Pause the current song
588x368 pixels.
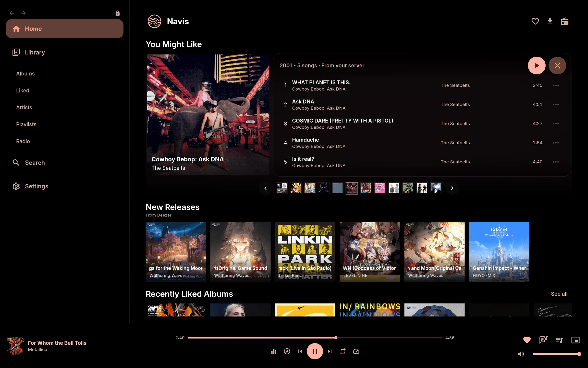pos(315,351)
